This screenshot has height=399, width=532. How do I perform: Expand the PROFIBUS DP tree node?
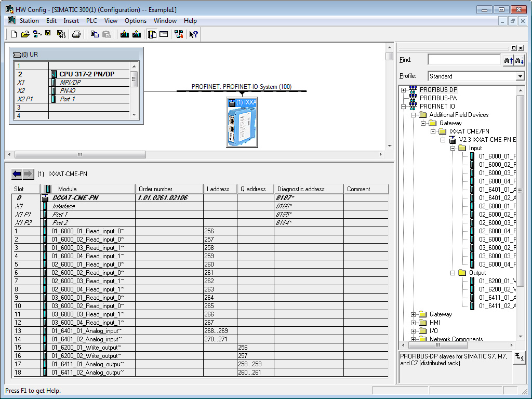point(403,90)
